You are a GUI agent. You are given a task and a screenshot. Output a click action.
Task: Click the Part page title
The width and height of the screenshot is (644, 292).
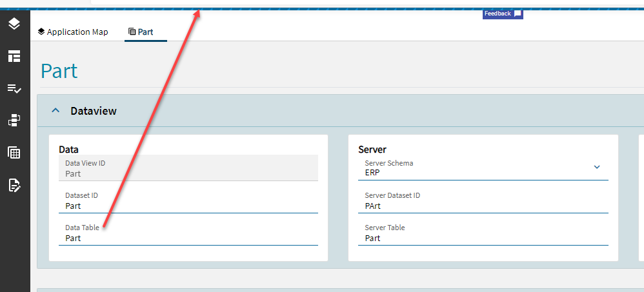pos(59,70)
